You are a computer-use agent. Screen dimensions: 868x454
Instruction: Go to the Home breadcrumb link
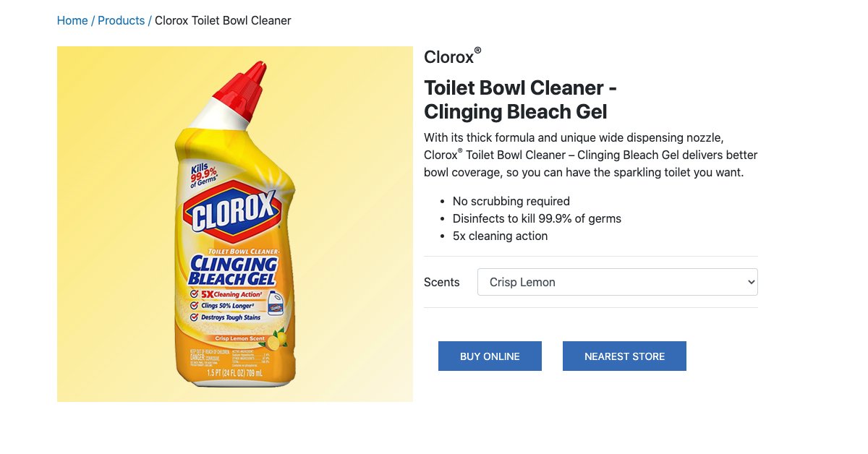tap(72, 20)
